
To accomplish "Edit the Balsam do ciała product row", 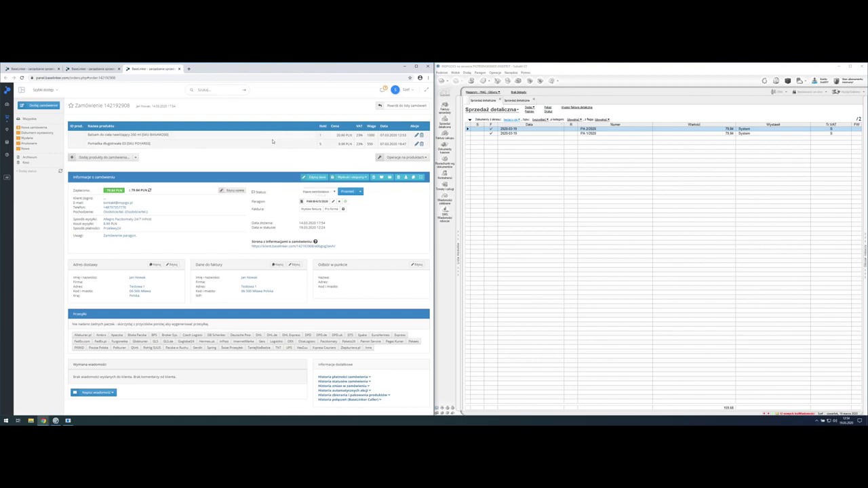I will pyautogui.click(x=416, y=135).
